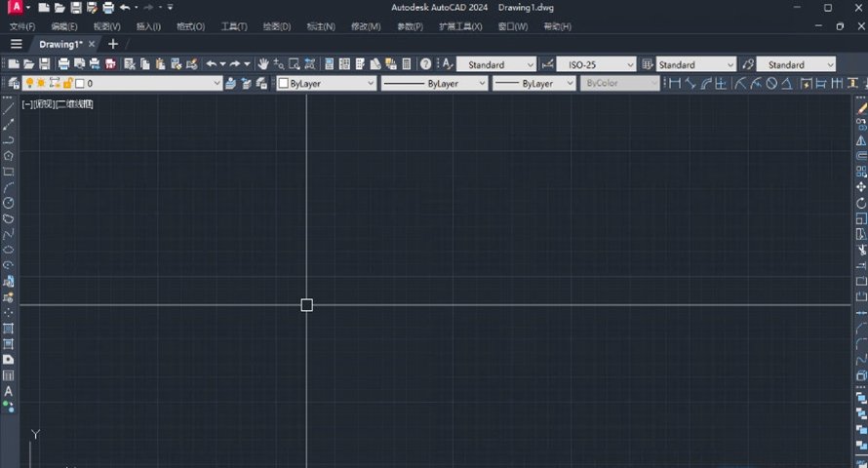Open Layer Properties Manager

14,83
